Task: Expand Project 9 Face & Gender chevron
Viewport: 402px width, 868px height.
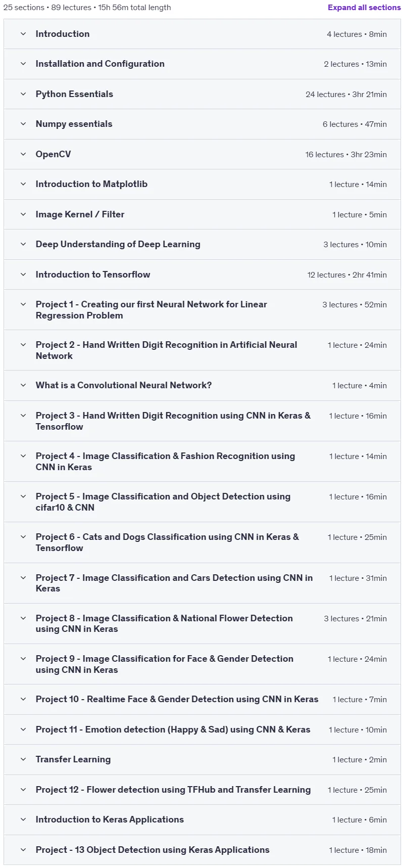Action: (23, 659)
